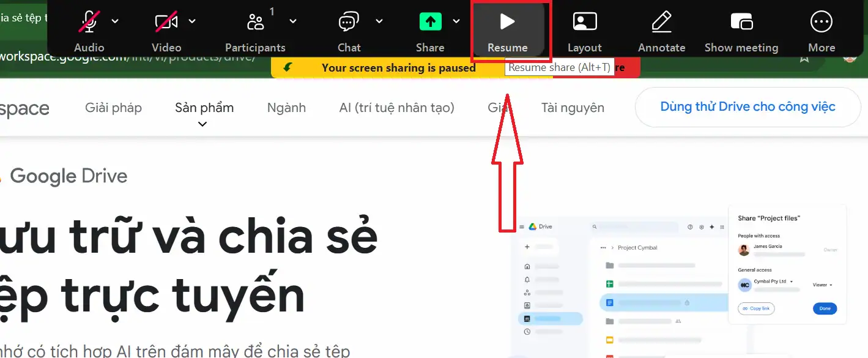The image size is (868, 358).
Task: Expand the Audio settings arrow
Action: [115, 21]
